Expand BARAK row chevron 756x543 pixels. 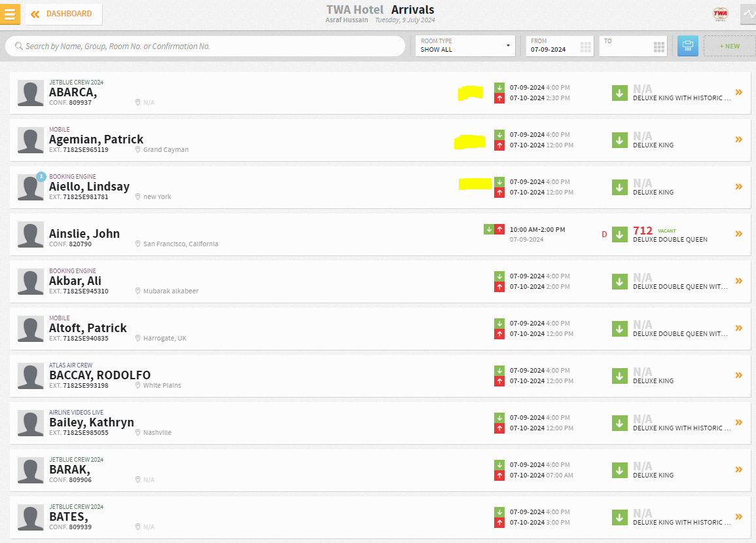click(738, 470)
